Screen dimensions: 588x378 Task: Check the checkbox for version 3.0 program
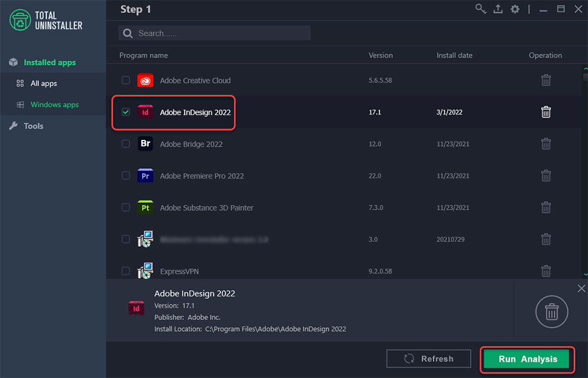[x=126, y=239]
